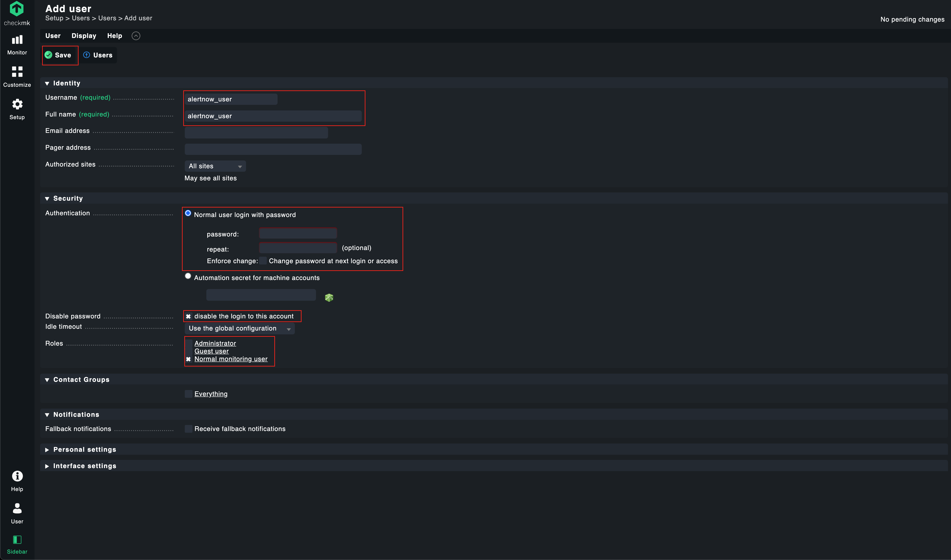Select Automation secret for machine accounts
Viewport: 951px width, 560px height.
click(188, 276)
